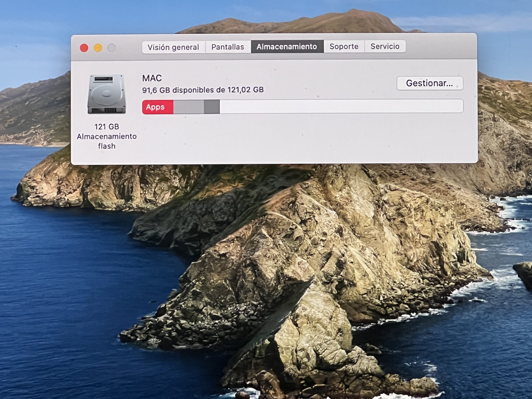The image size is (532, 399).
Task: Click the Gestionar… button
Action: (x=430, y=83)
